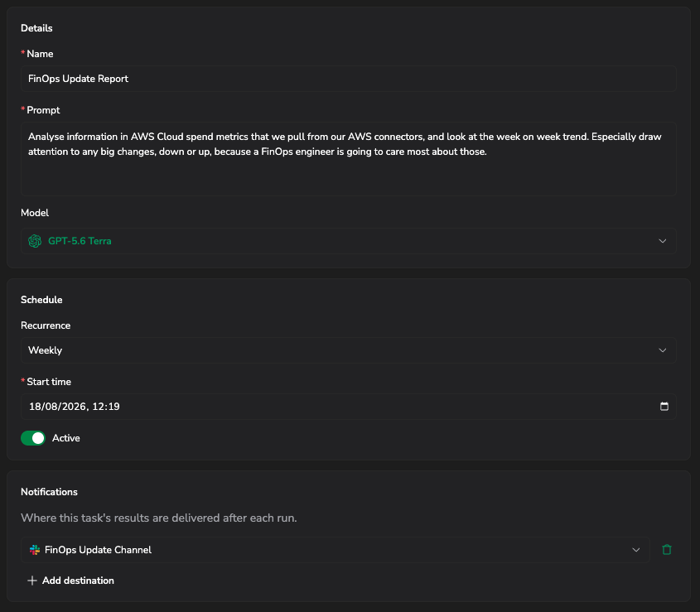700x612 pixels.
Task: Click Add destination
Action: [71, 581]
